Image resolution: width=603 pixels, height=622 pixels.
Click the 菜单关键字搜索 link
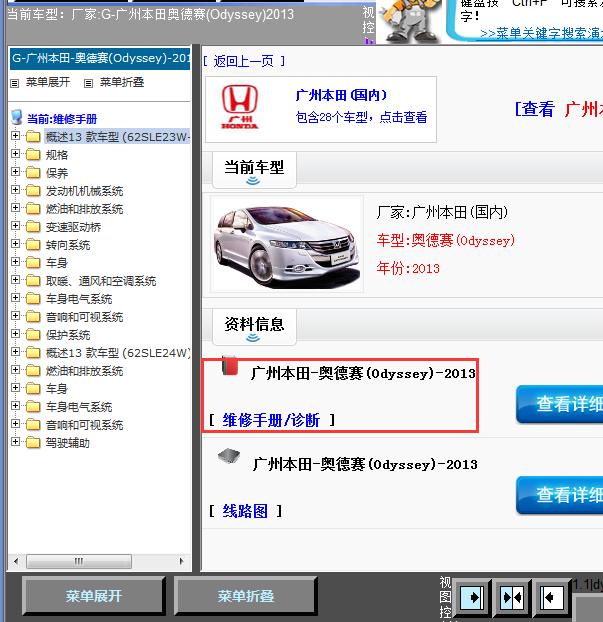[x=541, y=34]
